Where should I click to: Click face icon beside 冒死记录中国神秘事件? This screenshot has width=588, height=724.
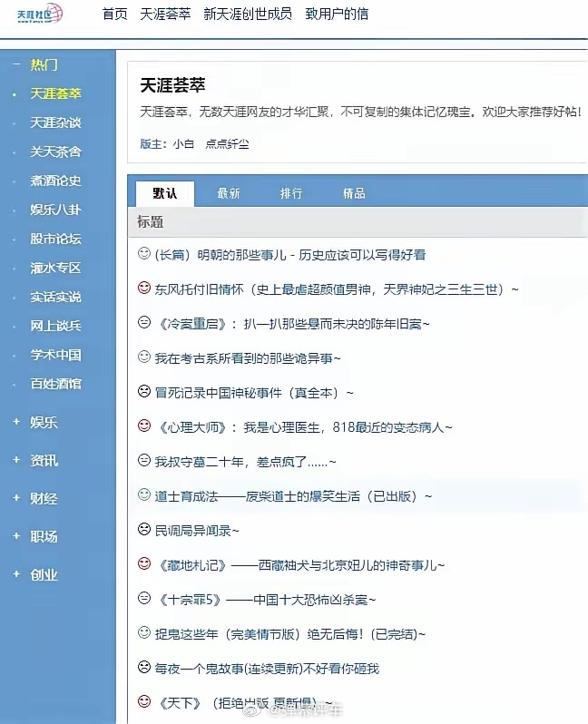pyautogui.click(x=144, y=391)
